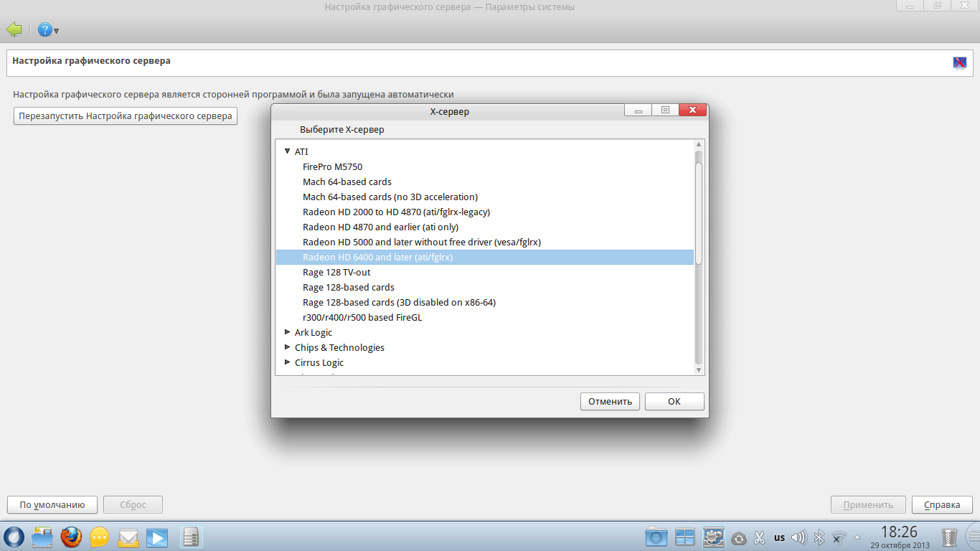Open the volume speaker tray icon
980x551 pixels.
click(x=798, y=537)
